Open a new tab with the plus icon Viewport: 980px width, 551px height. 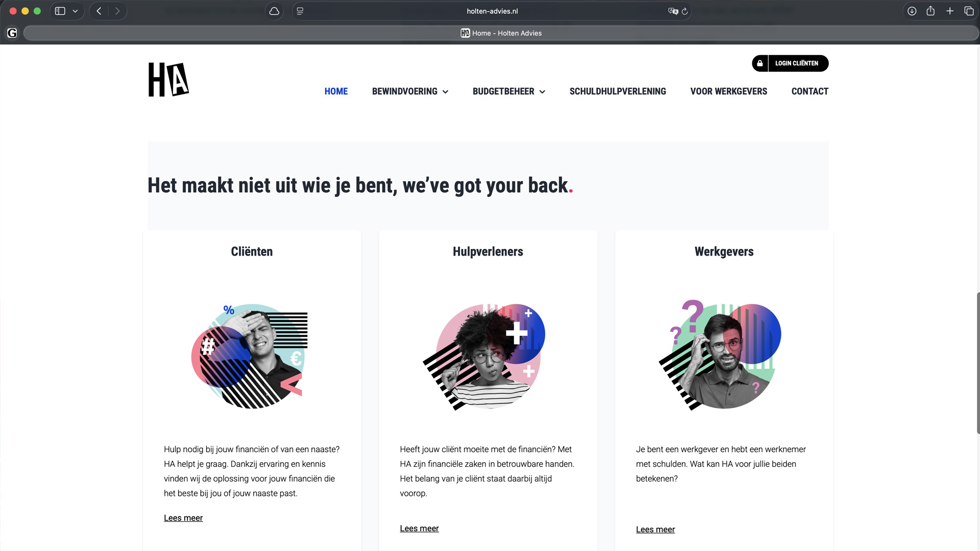click(950, 11)
